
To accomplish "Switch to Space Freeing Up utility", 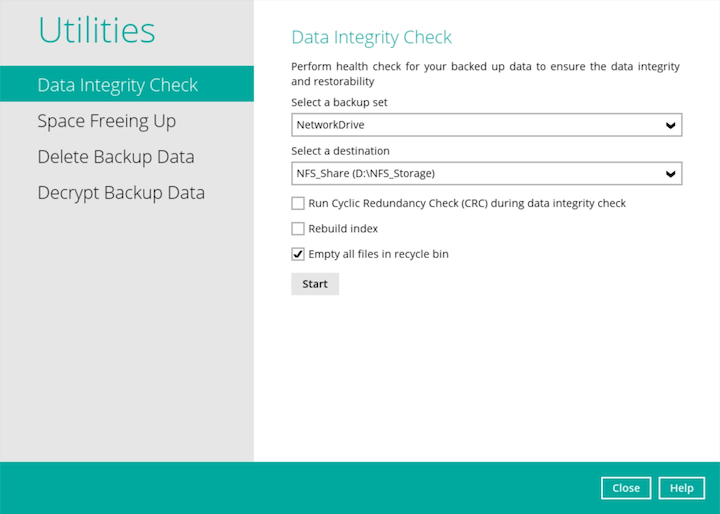I will click(x=106, y=121).
